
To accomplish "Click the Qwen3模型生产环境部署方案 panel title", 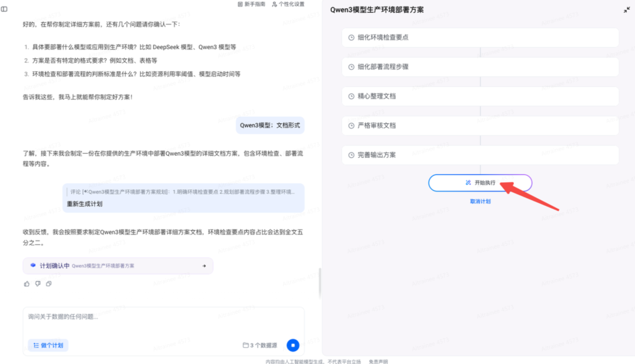I will point(377,10).
